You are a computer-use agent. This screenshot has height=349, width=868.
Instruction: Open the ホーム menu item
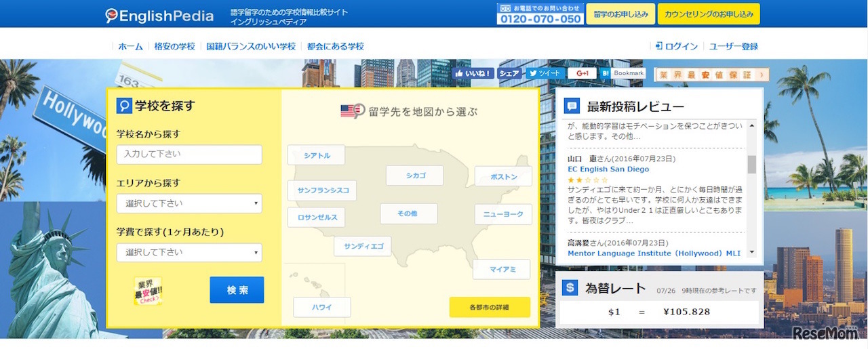(130, 46)
